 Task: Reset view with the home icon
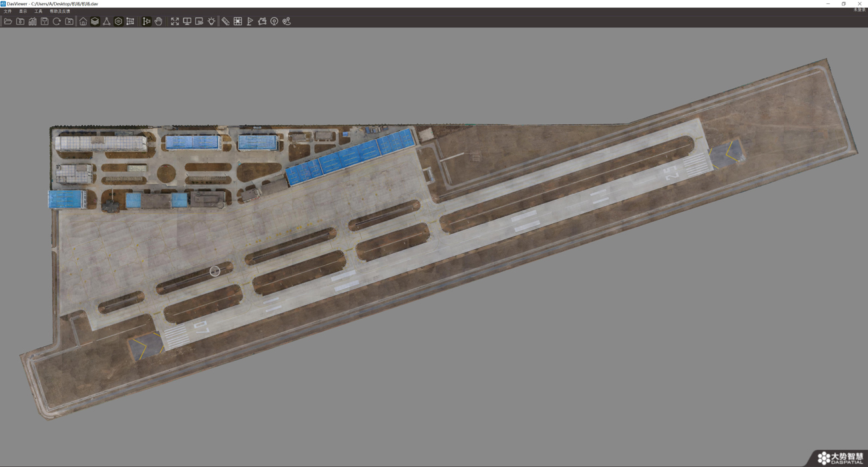83,21
